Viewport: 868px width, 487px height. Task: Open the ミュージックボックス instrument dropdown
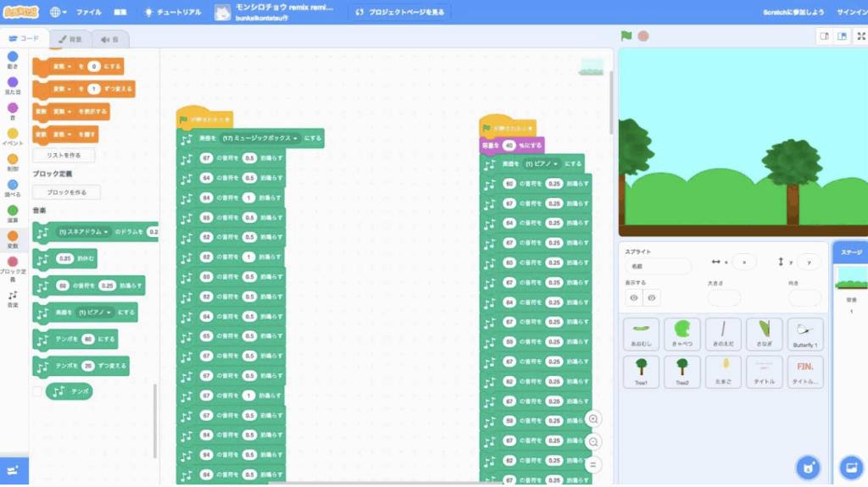click(261, 138)
